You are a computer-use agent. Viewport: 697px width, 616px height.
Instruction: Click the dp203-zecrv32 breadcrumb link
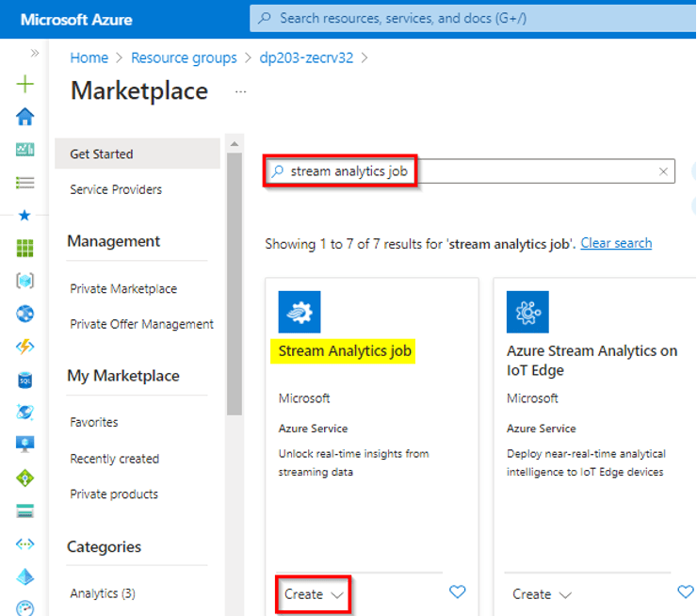point(306,57)
